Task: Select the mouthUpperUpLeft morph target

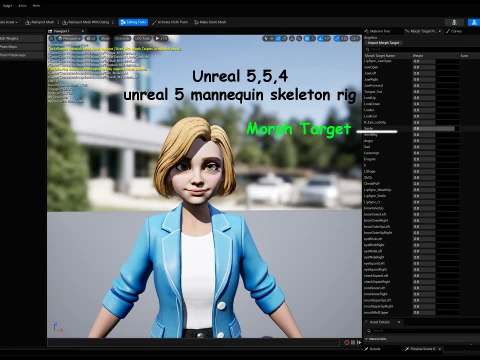Action: [377, 300]
